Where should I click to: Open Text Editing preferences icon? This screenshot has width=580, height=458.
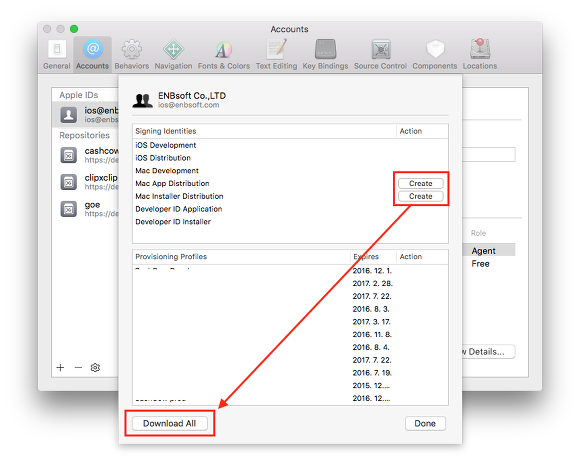point(277,49)
